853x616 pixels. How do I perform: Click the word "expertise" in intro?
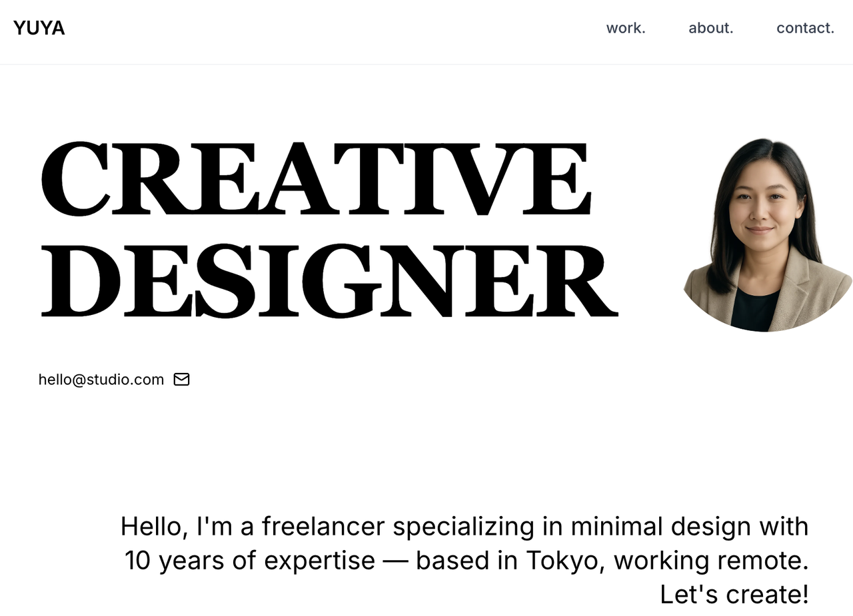[x=319, y=561]
